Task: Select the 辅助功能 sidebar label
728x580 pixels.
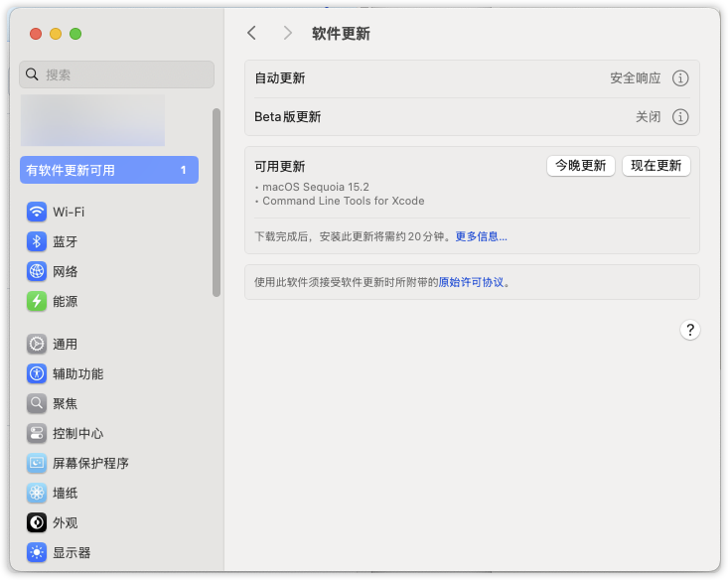Action: point(78,373)
